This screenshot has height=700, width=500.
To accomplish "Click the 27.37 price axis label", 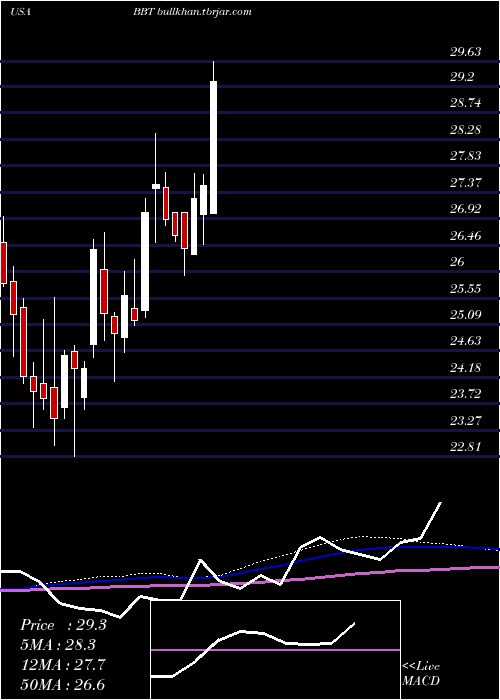I will coord(465,183).
